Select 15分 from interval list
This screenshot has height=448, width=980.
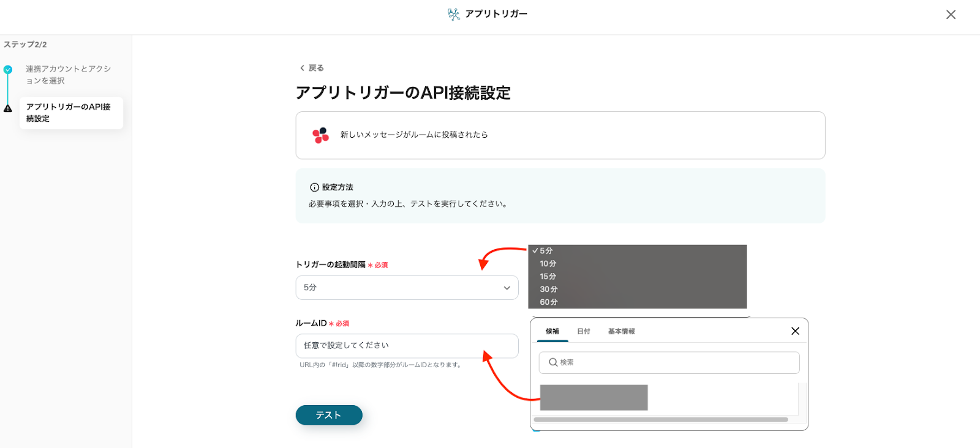(x=548, y=277)
